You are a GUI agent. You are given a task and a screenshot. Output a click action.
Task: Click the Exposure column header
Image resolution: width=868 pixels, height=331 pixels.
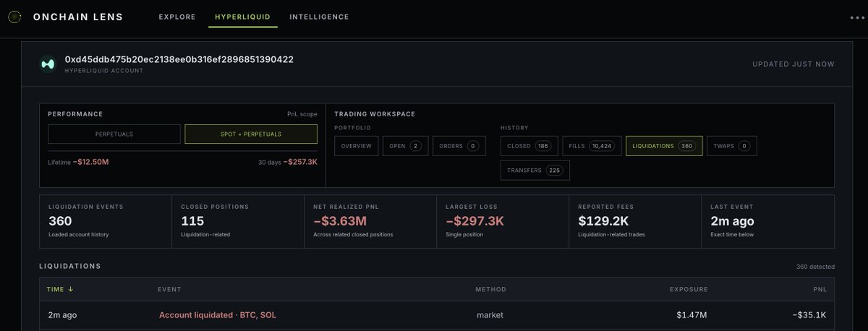point(689,289)
